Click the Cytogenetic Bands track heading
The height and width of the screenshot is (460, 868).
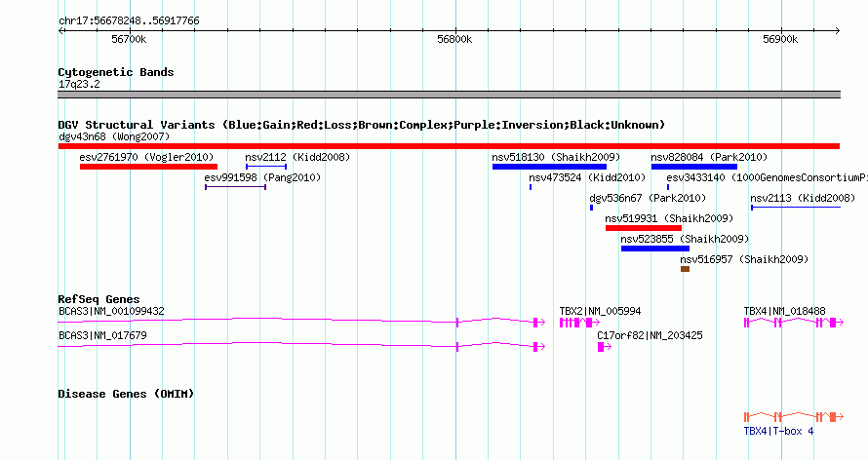click(x=116, y=72)
